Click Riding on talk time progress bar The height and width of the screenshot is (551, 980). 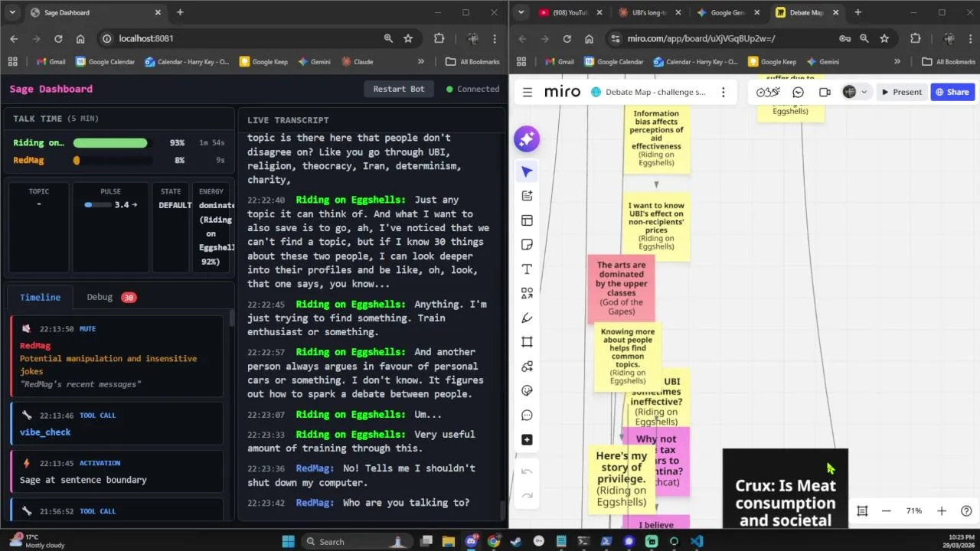113,143
